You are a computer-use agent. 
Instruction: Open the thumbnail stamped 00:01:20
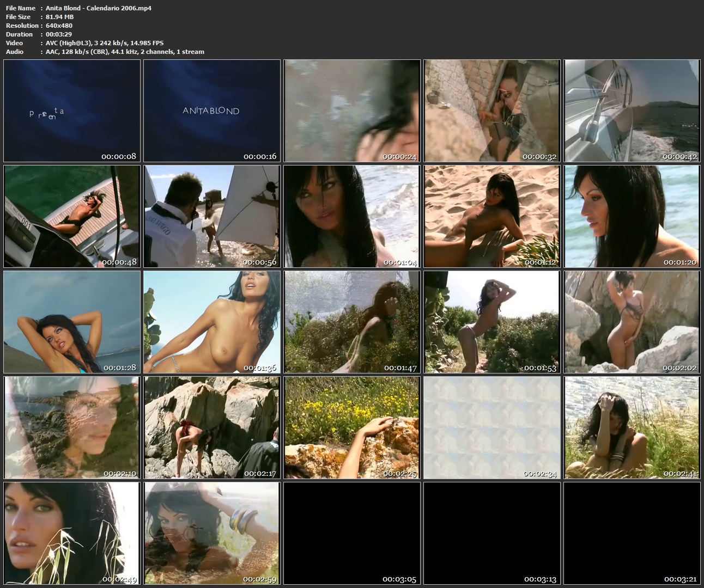(x=632, y=216)
